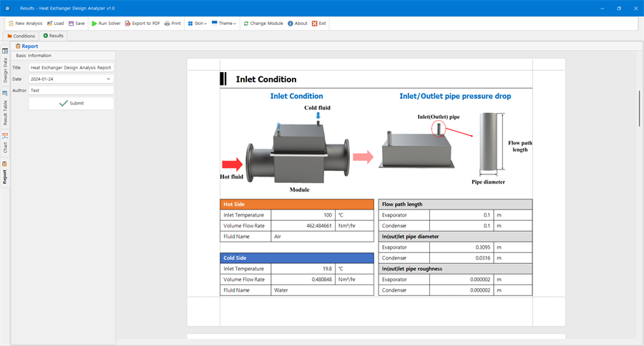Switch to the Conditions tab
The height and width of the screenshot is (346, 644).
point(21,36)
